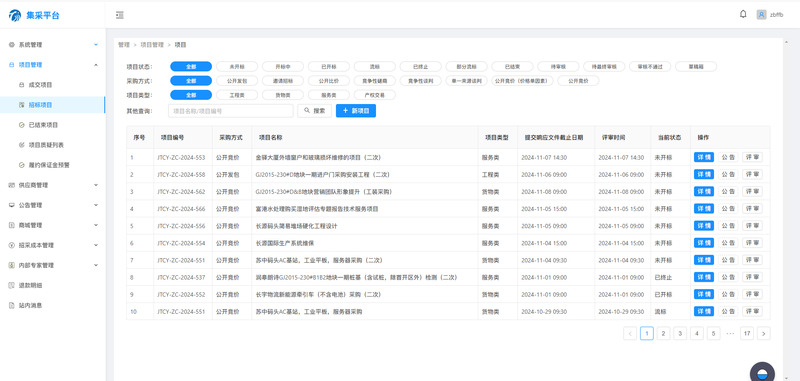
Task: Filter procurement method by 公开发包
Action: pyautogui.click(x=237, y=81)
